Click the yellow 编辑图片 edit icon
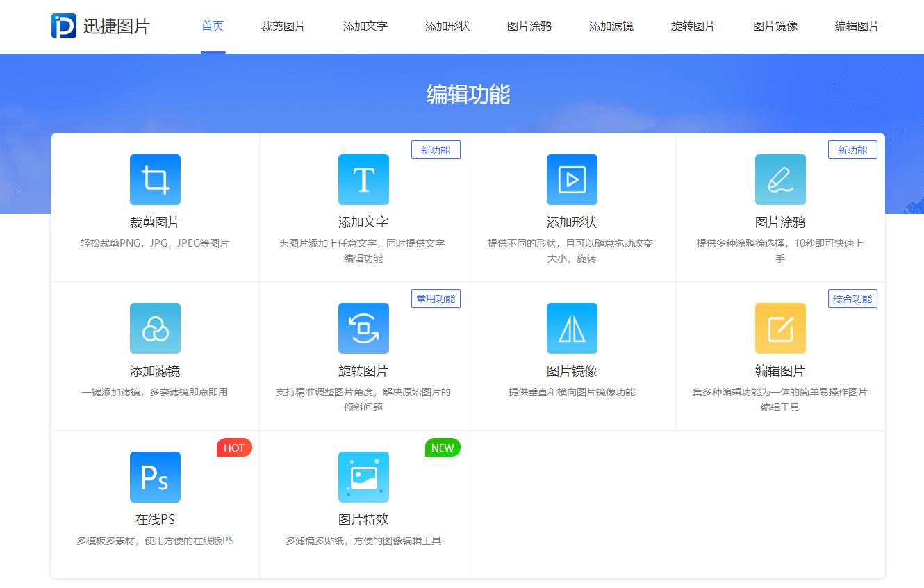The width and height of the screenshot is (924, 588). point(780,328)
